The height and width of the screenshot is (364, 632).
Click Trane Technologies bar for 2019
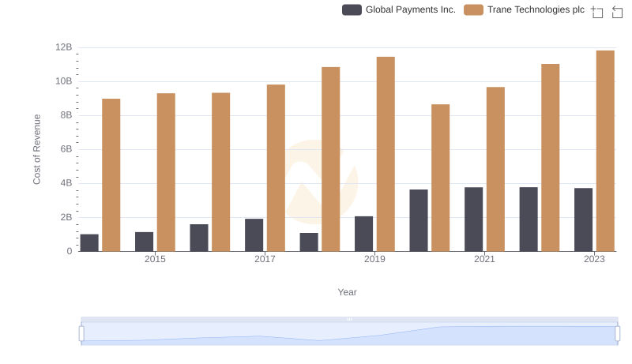coord(386,154)
